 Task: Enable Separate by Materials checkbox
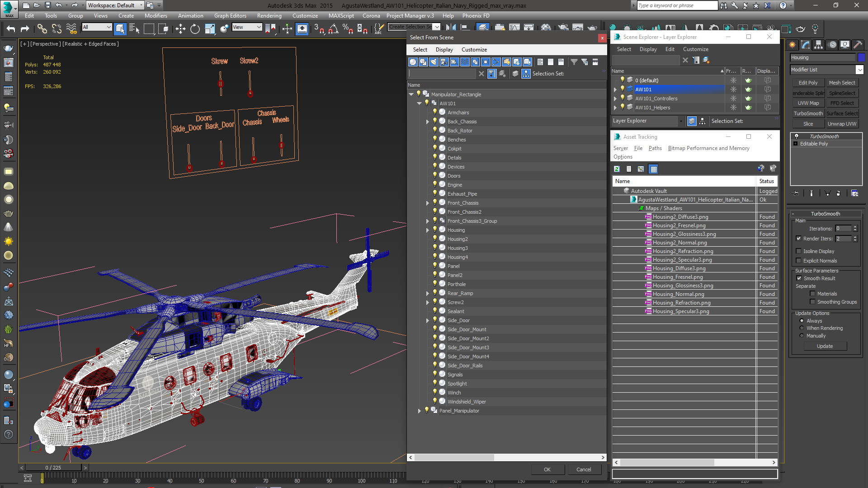pos(813,294)
